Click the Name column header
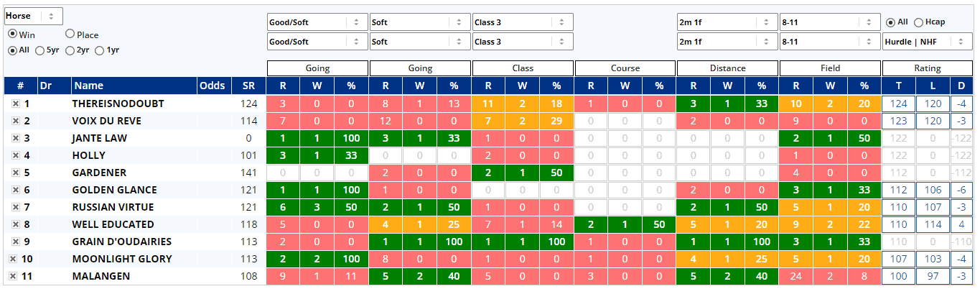The width and height of the screenshot is (980, 289). [88, 86]
